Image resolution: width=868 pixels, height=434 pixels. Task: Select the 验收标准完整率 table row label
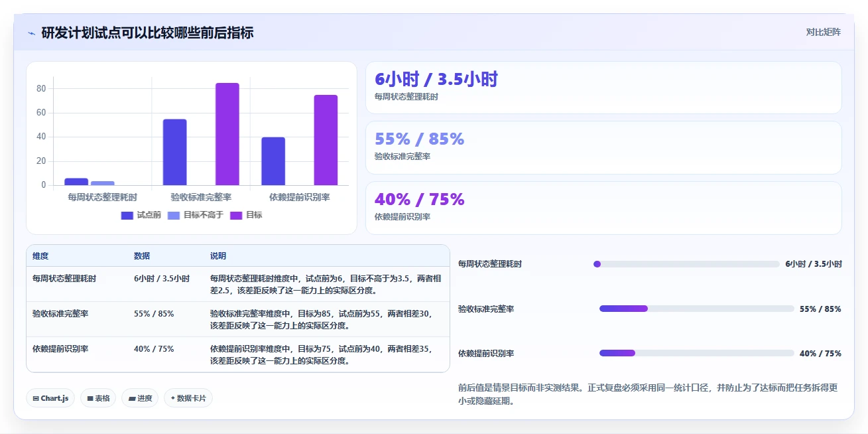pyautogui.click(x=60, y=313)
